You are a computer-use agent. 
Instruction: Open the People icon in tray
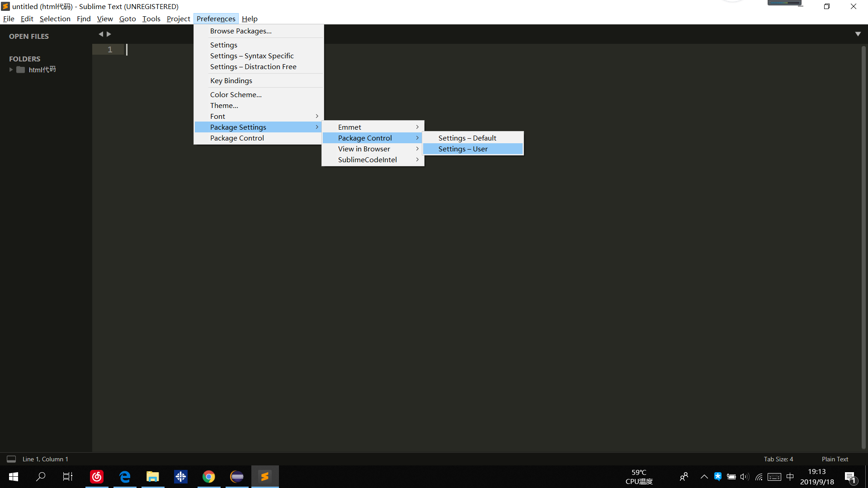(684, 477)
